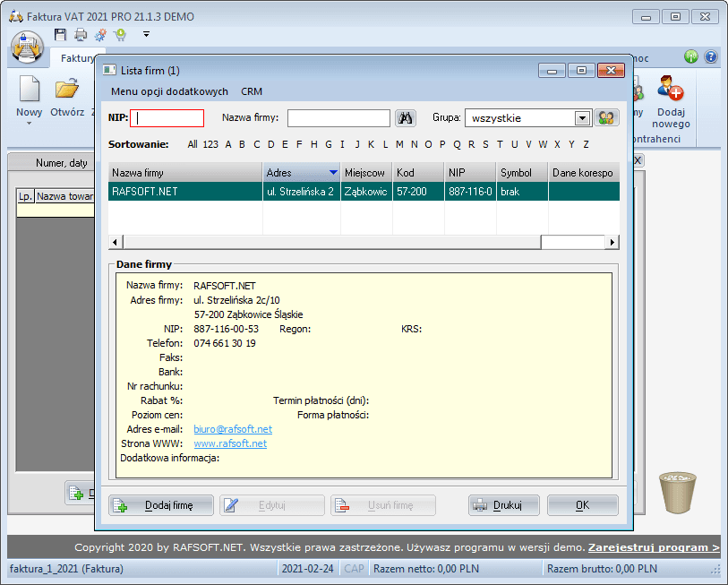Viewport: 728px width, 585px height.
Task: Open the CRM menu
Action: pos(252,91)
